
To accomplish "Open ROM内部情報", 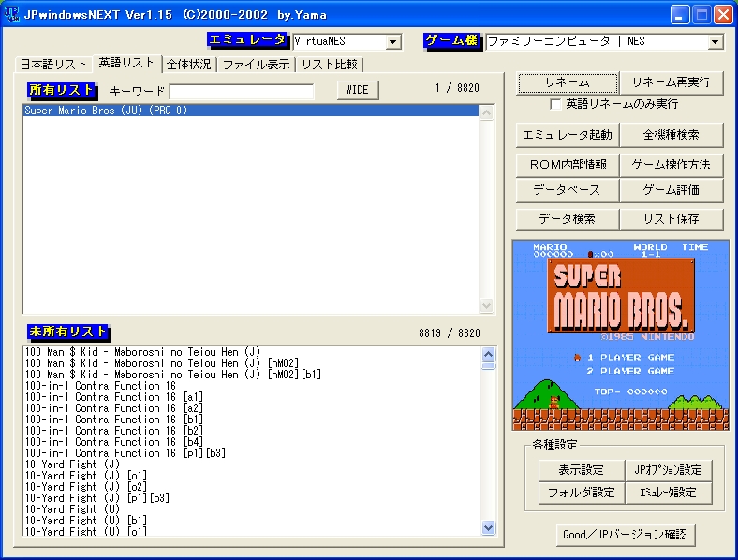I will (x=568, y=165).
